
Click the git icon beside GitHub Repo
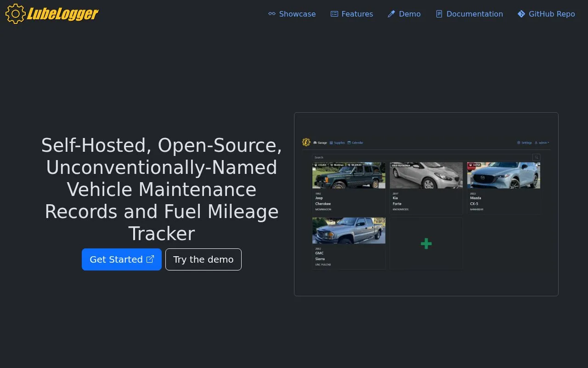(521, 14)
